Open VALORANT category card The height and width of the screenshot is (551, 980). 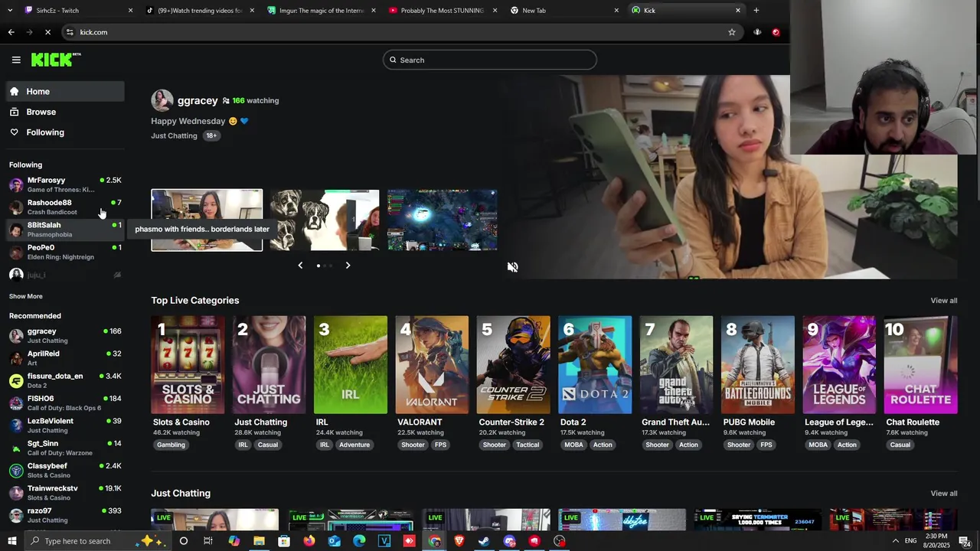(432, 365)
